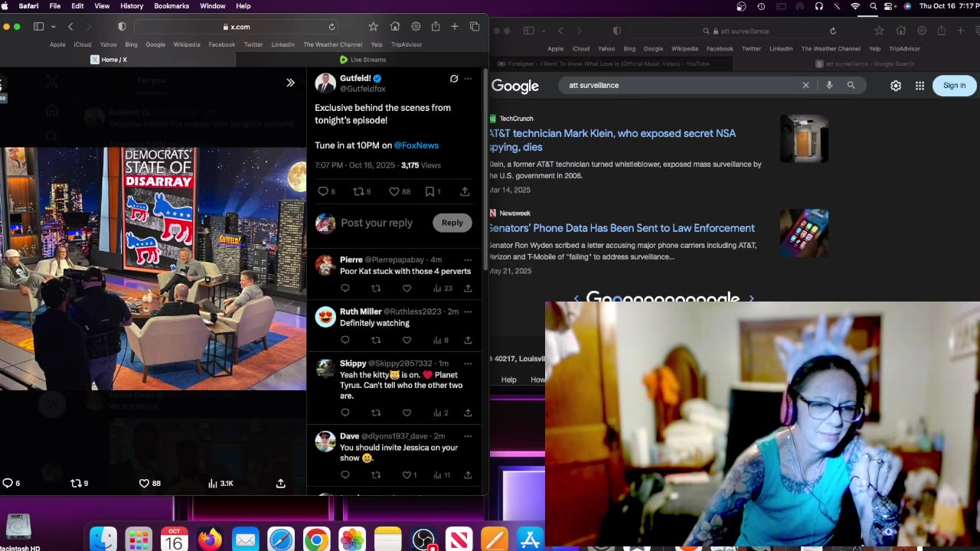The image size is (980, 551).
Task: Open more options on Gutfeld's post
Action: pos(468,78)
